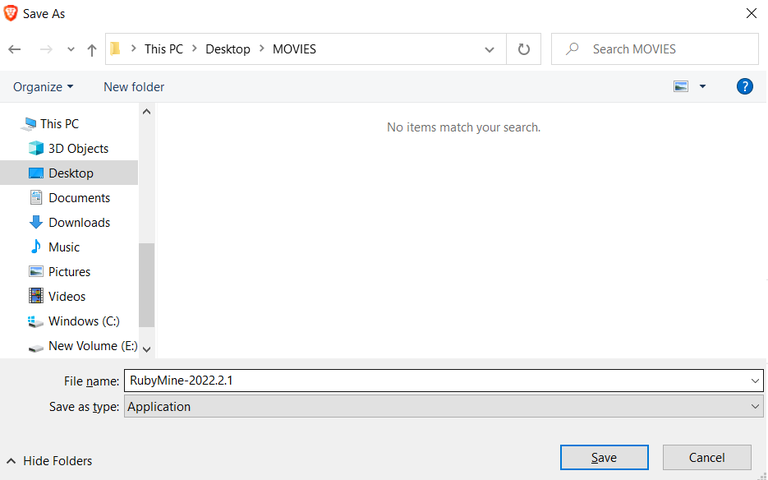The height and width of the screenshot is (480, 768).
Task: Open the recent locations dropdown arrow
Action: point(71,49)
